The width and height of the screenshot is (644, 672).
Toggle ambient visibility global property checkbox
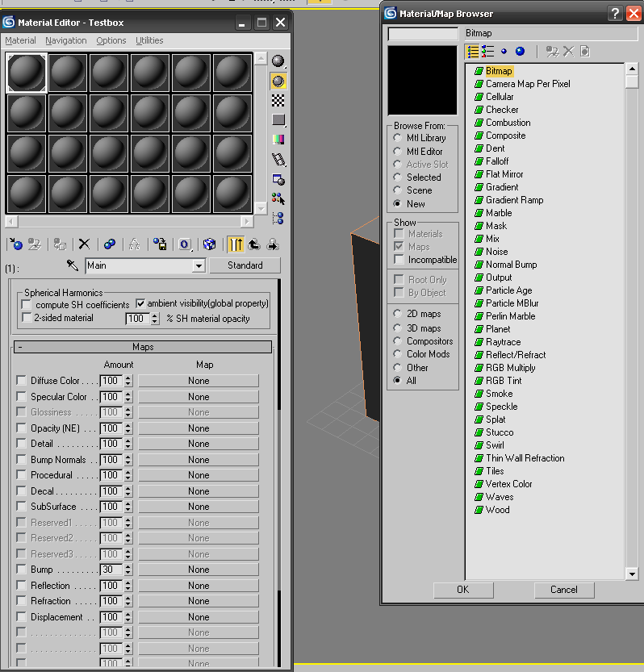coord(140,303)
